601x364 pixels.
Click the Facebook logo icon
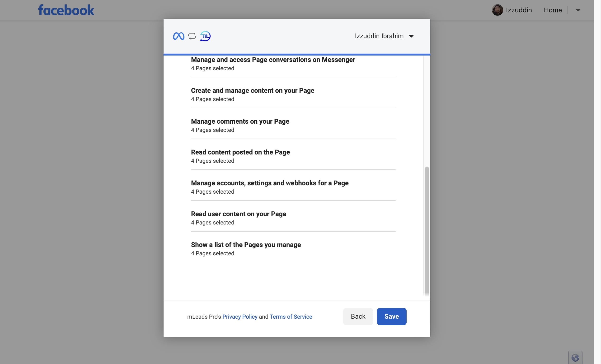66,10
